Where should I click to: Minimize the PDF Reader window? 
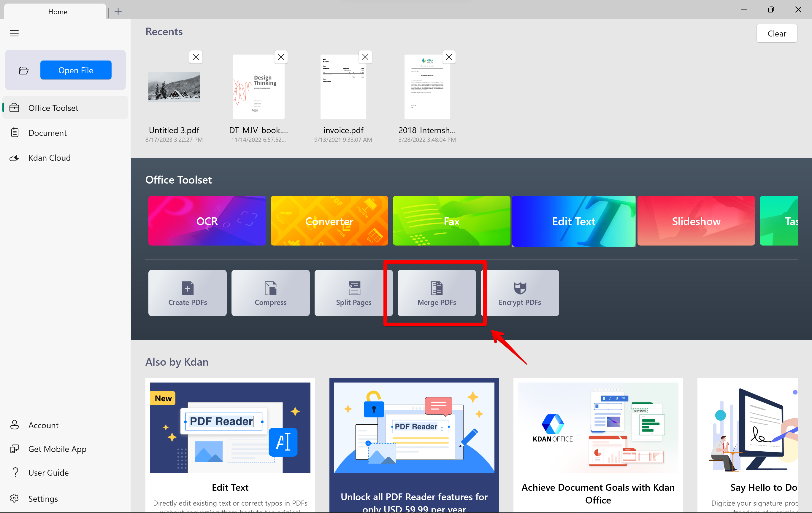743,9
